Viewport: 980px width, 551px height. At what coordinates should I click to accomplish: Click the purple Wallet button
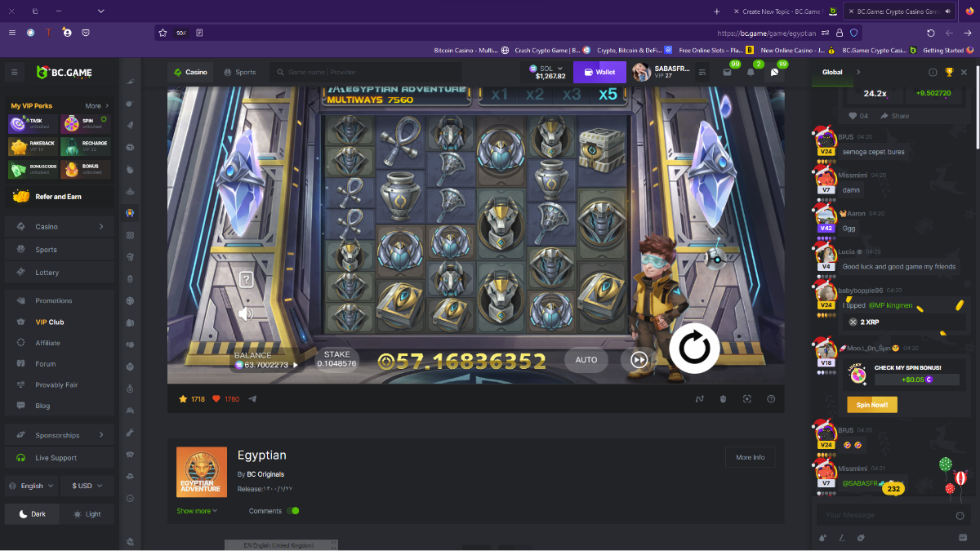pos(599,72)
